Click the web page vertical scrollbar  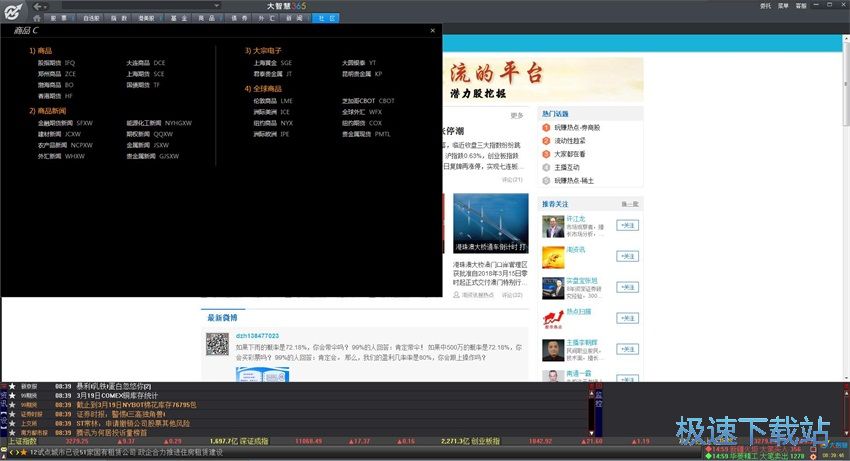pyautogui.click(x=846, y=208)
